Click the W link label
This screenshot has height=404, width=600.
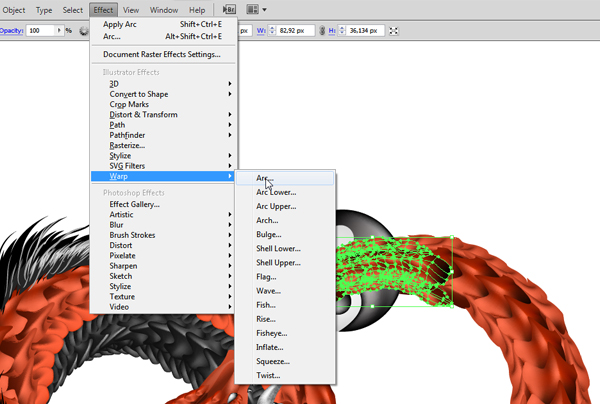261,31
